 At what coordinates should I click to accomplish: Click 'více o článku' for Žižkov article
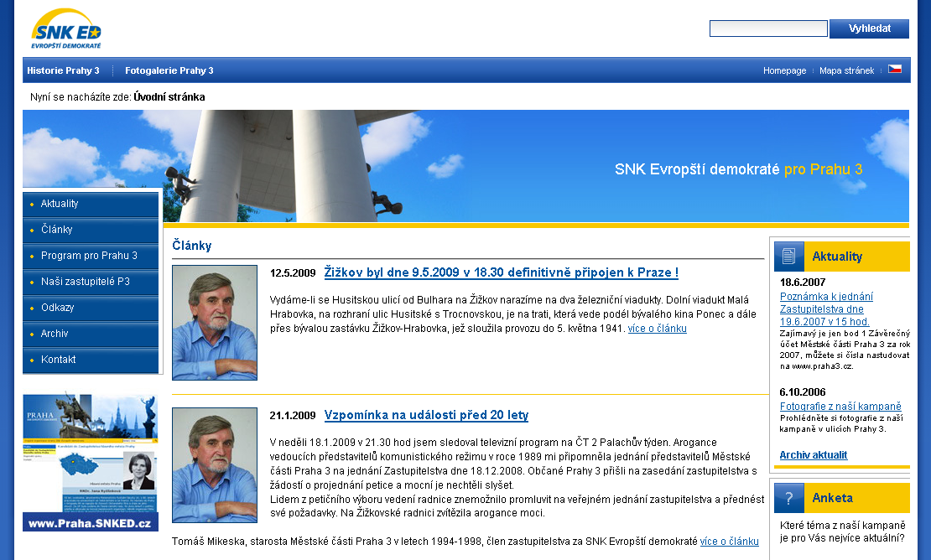658,329
